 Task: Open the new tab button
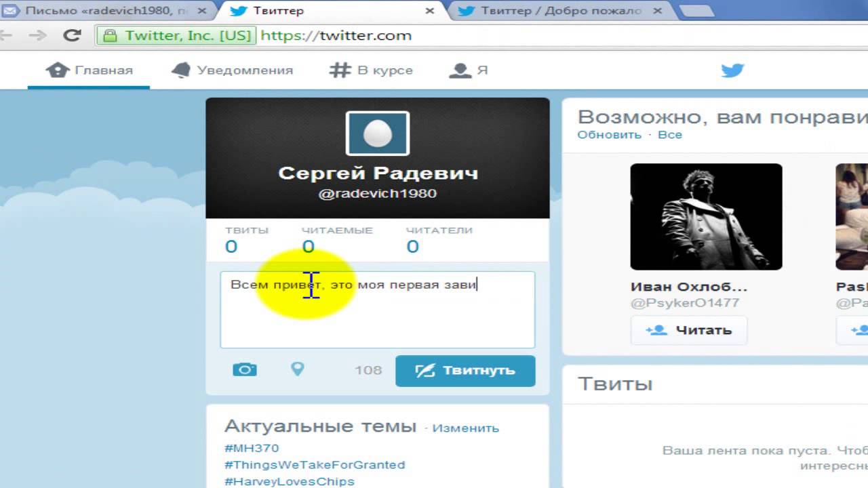pos(696,11)
